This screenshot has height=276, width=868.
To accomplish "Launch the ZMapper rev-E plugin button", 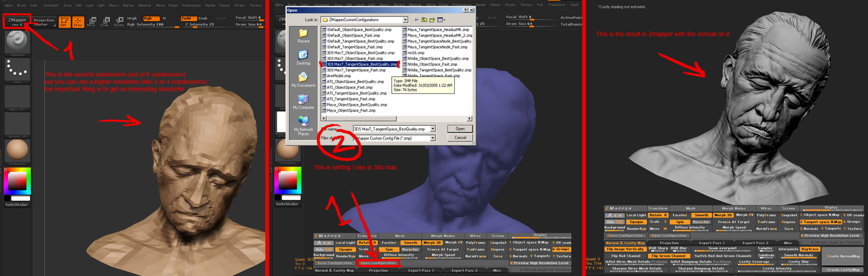I will click(x=17, y=22).
